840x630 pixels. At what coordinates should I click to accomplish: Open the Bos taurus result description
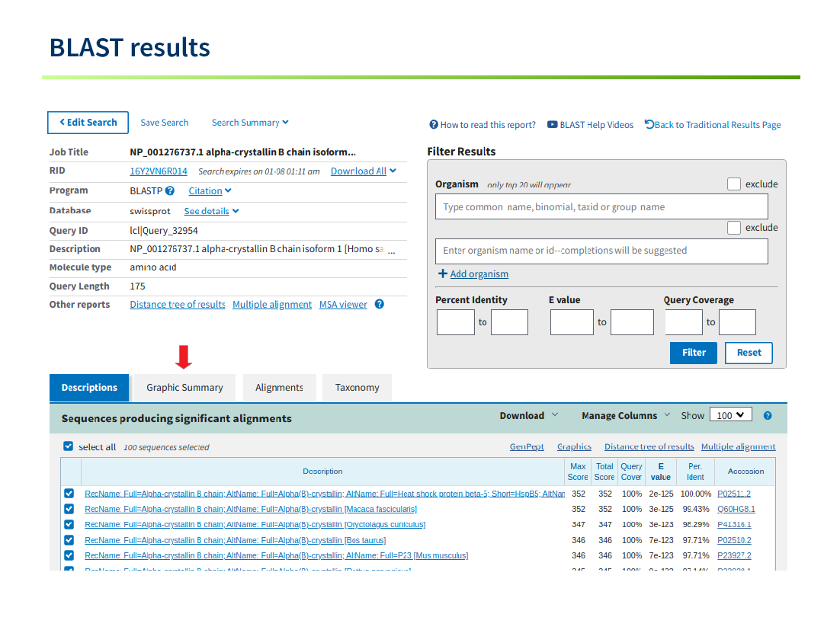pos(236,540)
